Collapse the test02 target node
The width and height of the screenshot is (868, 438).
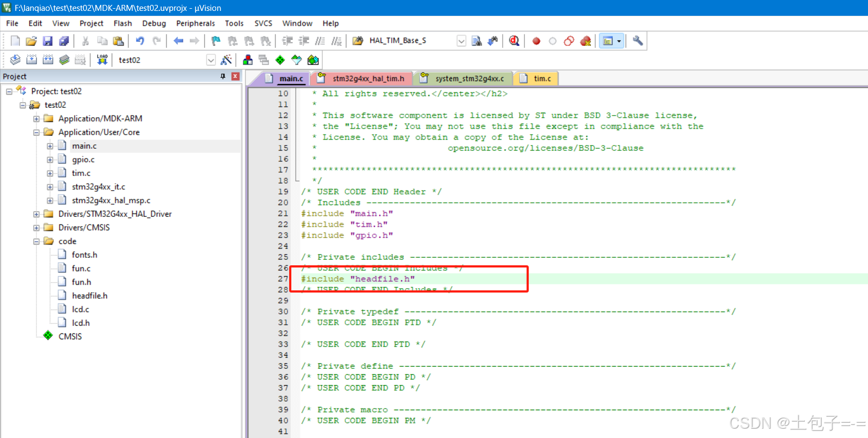click(x=23, y=105)
